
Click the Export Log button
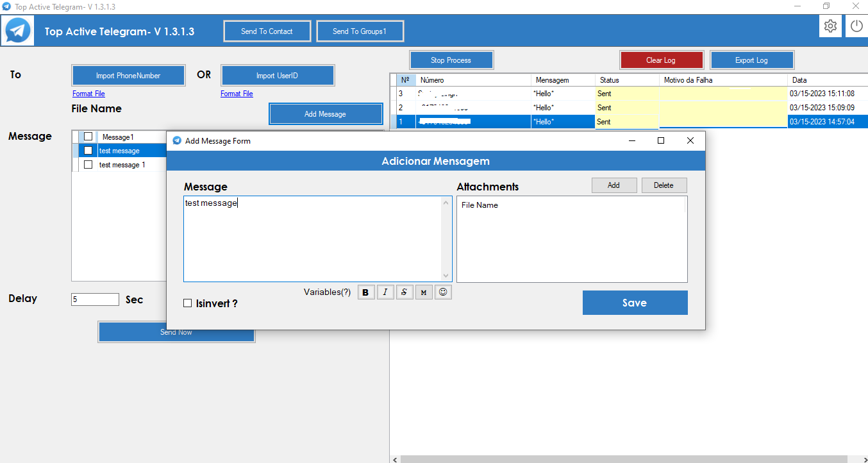click(751, 60)
